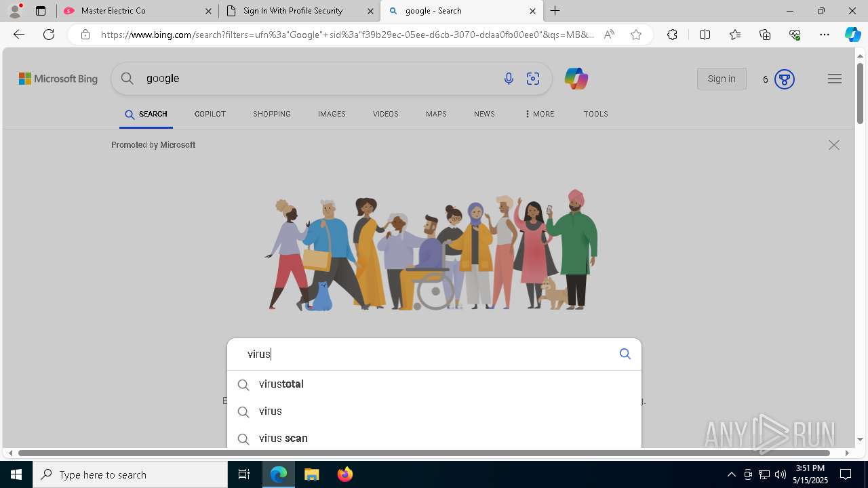Open File Explorer from taskbar

[312, 474]
